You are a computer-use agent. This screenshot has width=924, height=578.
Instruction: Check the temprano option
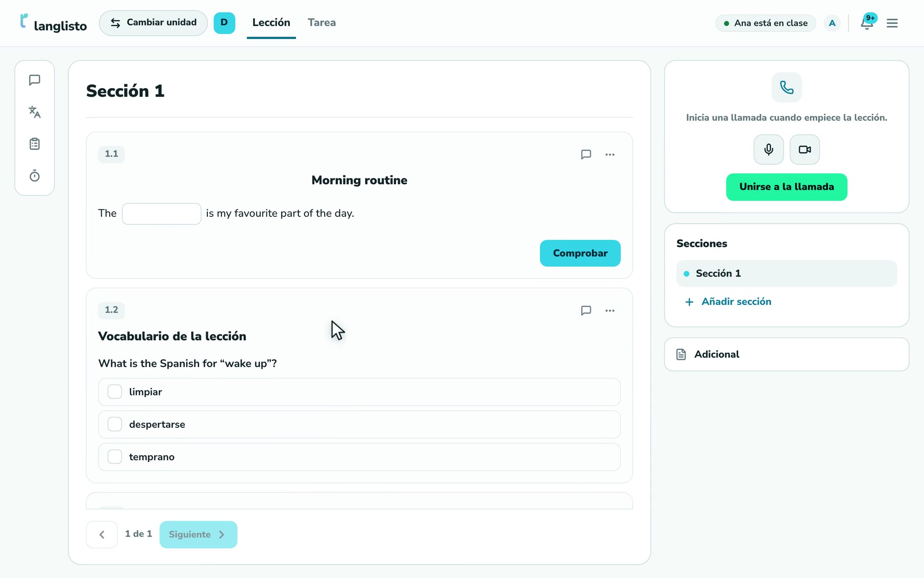coord(359,457)
